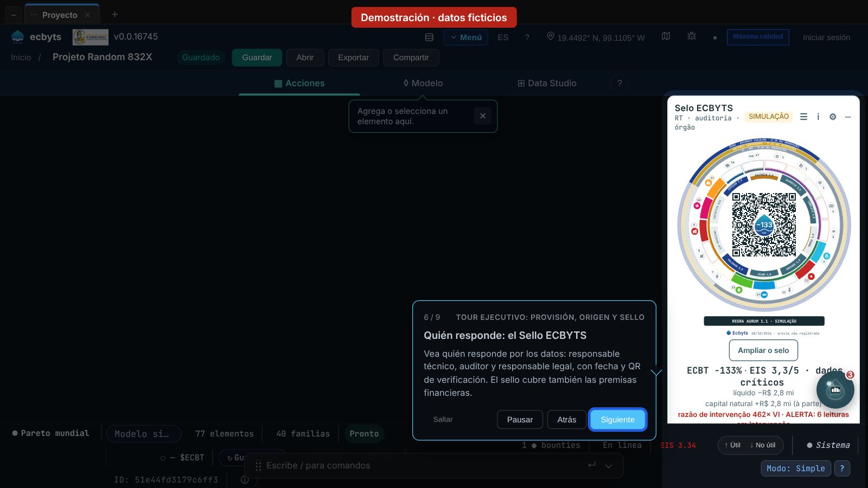Go to Inicio breadcrumb
868x488 pixels.
coord(21,57)
